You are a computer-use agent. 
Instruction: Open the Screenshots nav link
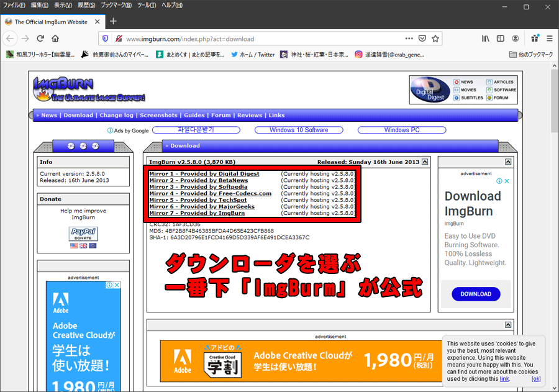click(x=158, y=115)
